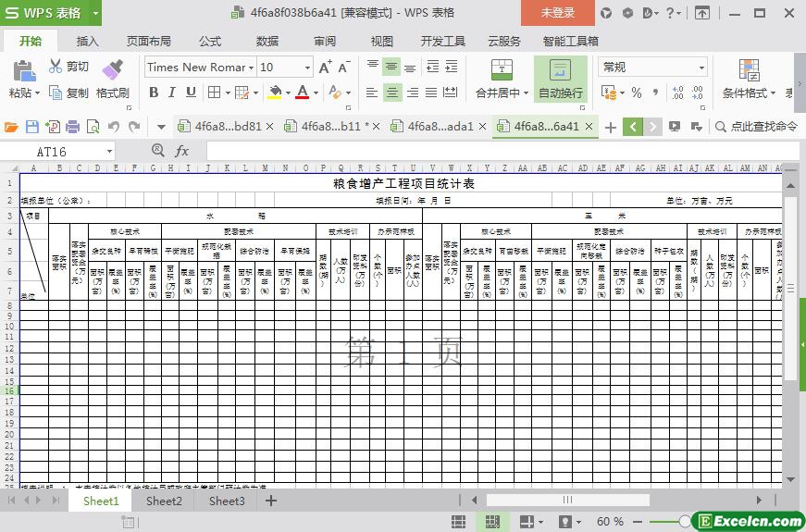
Task: Toggle underline text formatting
Action: pos(191,93)
